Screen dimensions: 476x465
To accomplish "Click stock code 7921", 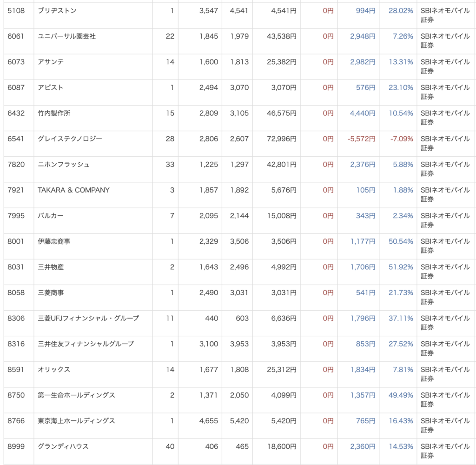I will (16, 191).
